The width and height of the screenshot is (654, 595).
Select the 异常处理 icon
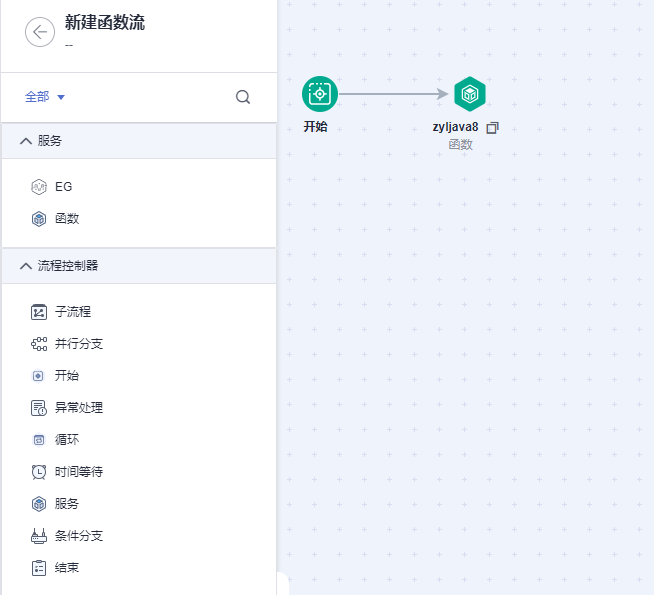39,408
